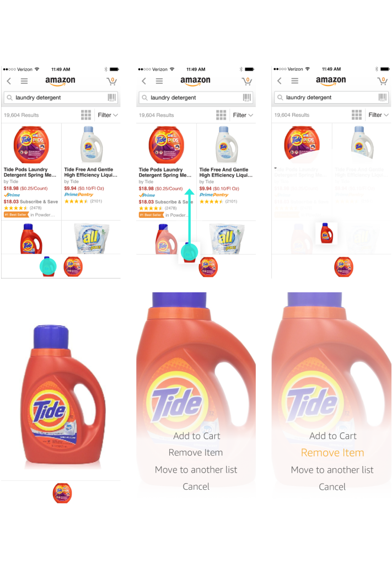This screenshot has width=392, height=578.
Task: Choose Add to Cart above gray Remove Item
Action: tap(197, 436)
